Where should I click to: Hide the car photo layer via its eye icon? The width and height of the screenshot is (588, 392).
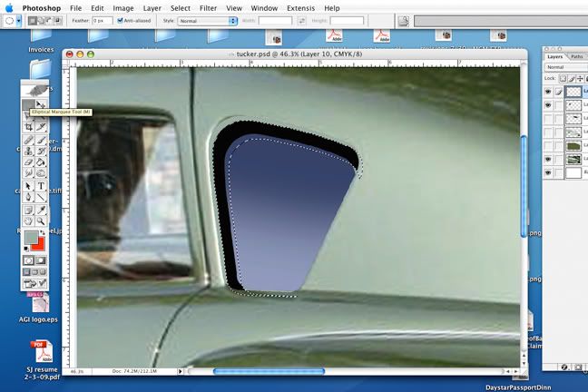(548, 160)
